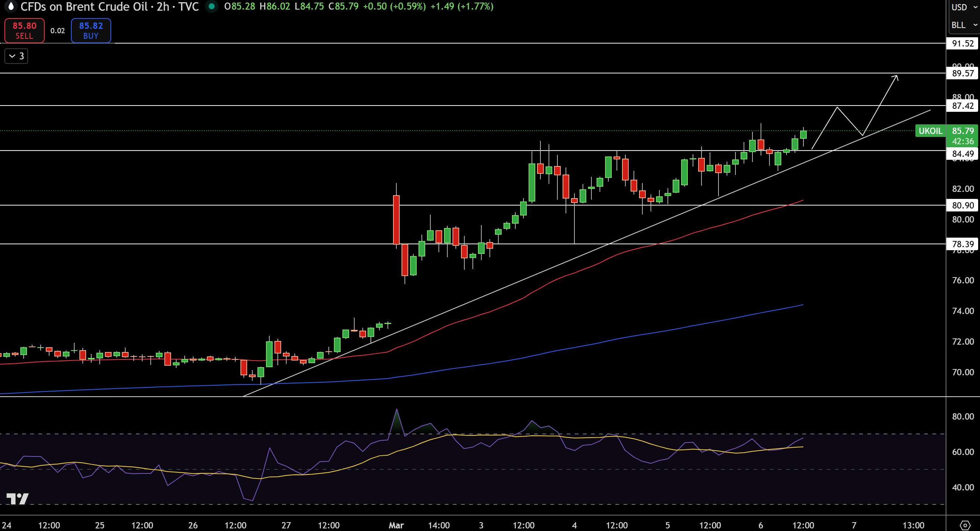The width and height of the screenshot is (980, 531).
Task: Select the 78.39 horizontal line label
Action: (963, 244)
